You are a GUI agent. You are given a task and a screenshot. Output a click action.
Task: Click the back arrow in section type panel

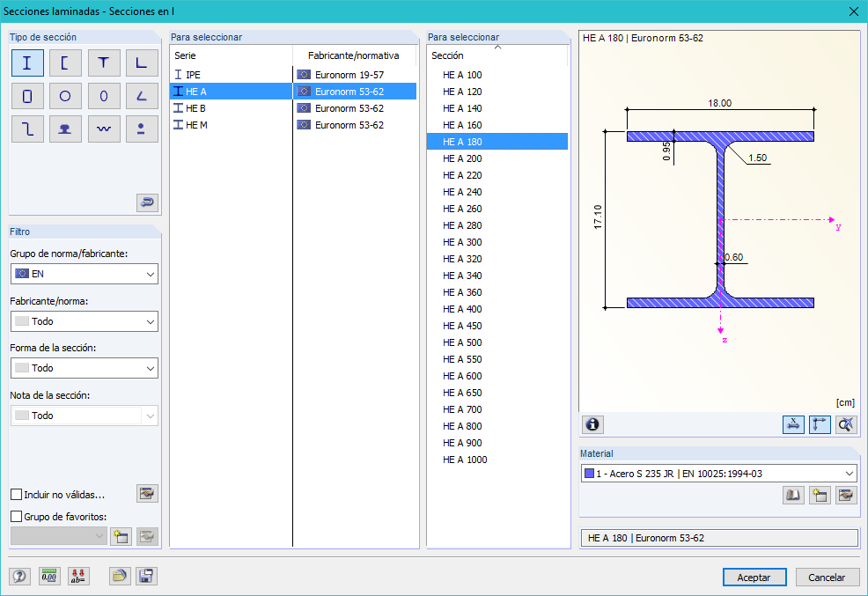click(x=147, y=202)
